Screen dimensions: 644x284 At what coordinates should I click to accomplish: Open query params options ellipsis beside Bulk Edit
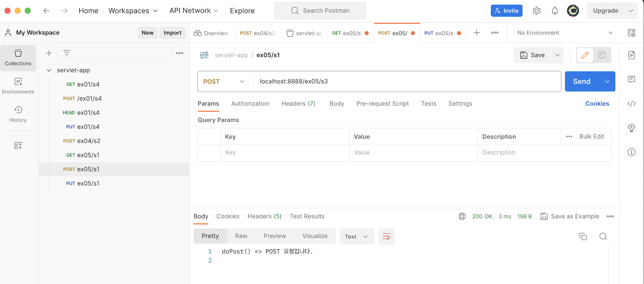click(569, 137)
